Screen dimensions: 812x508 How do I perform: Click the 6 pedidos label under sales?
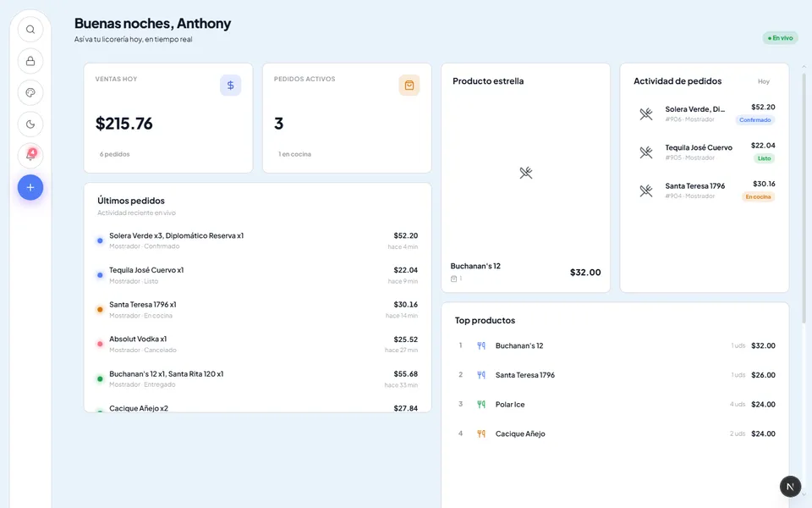pos(114,154)
